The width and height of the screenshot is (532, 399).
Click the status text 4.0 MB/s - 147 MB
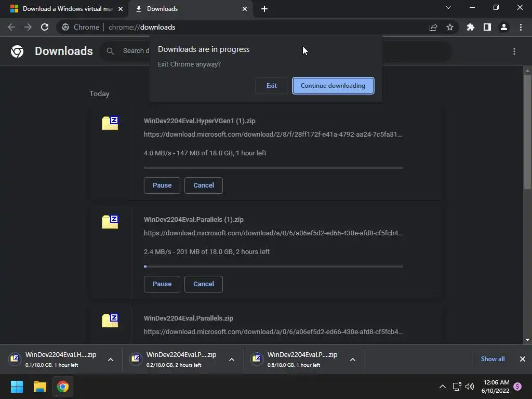(x=205, y=153)
